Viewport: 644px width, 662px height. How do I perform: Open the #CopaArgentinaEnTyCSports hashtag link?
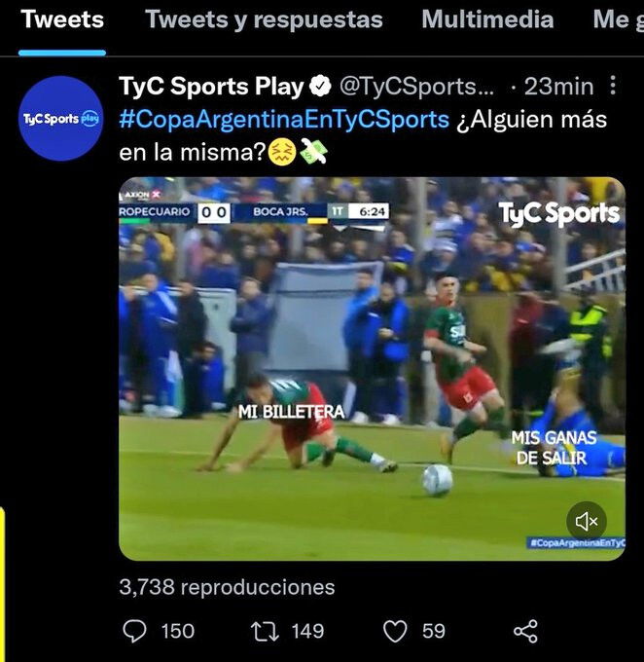(284, 119)
